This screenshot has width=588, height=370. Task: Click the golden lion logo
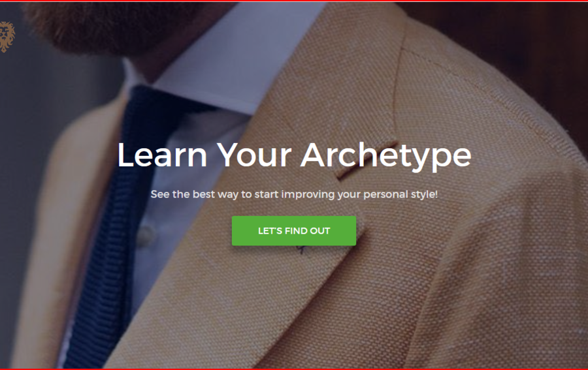point(7,37)
